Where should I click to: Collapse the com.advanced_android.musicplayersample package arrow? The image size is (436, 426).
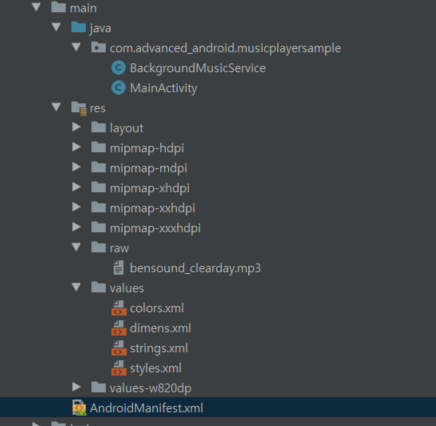pos(76,47)
